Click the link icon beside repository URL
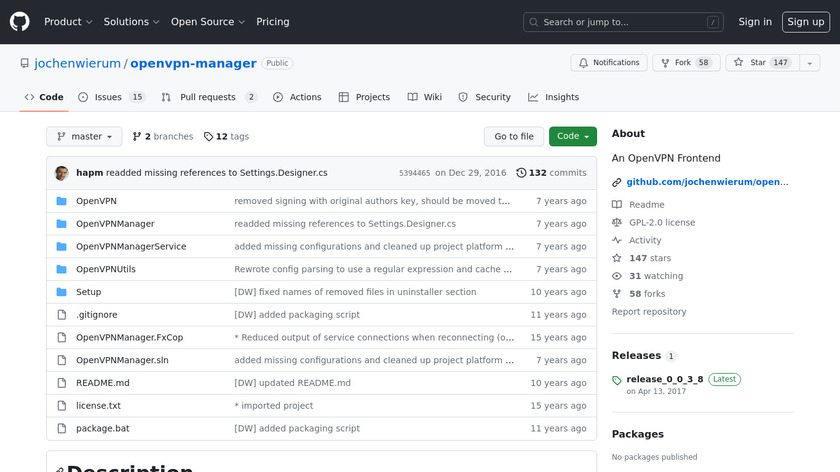This screenshot has height=472, width=840. pos(617,182)
